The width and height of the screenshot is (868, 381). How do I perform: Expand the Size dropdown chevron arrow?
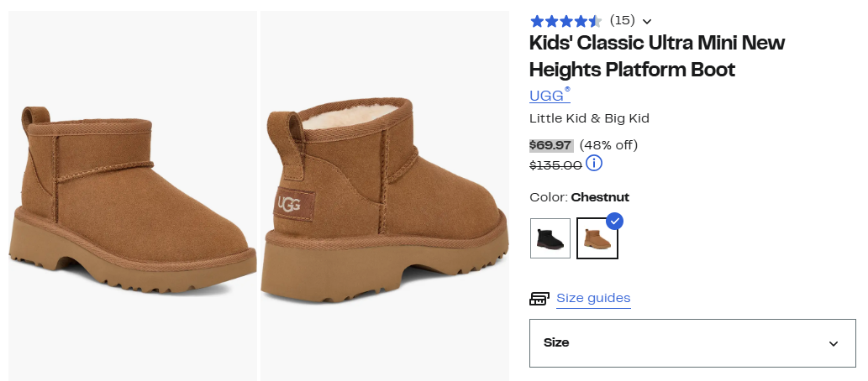coord(834,343)
